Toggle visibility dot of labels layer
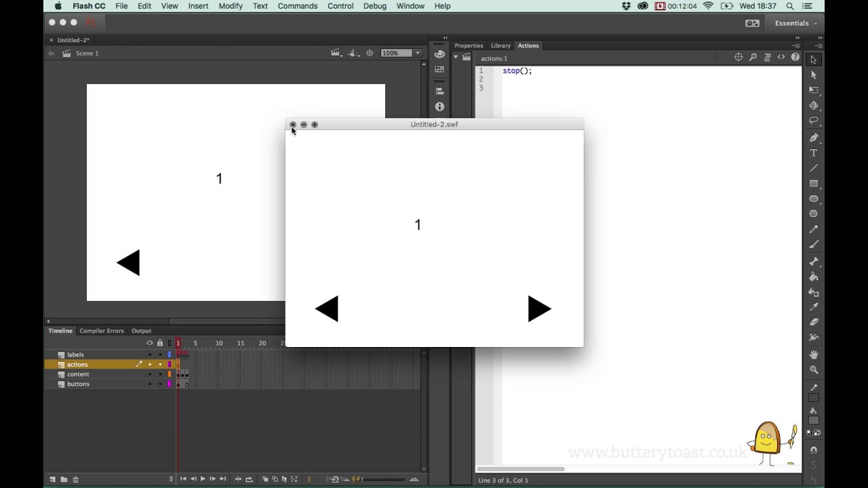Viewport: 868px width, 488px height. point(150,354)
